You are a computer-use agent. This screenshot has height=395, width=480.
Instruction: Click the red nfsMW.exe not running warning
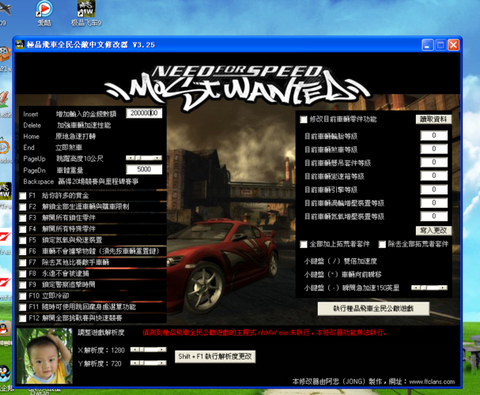click(264, 332)
